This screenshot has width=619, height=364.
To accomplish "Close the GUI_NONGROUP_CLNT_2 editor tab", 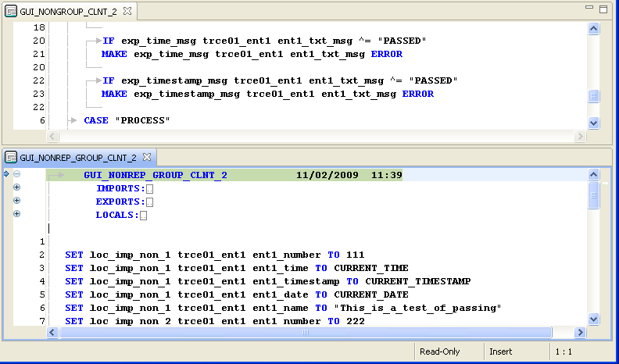I will [x=127, y=11].
